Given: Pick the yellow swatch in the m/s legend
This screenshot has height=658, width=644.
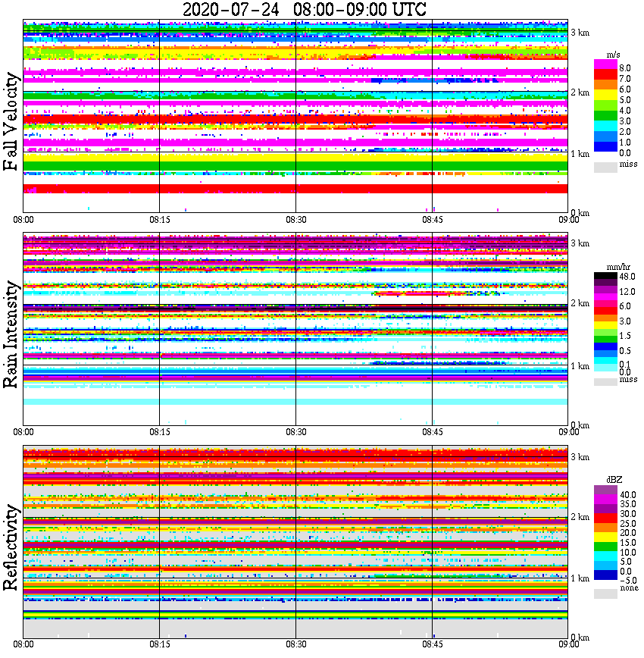Looking at the screenshot, I should [605, 96].
